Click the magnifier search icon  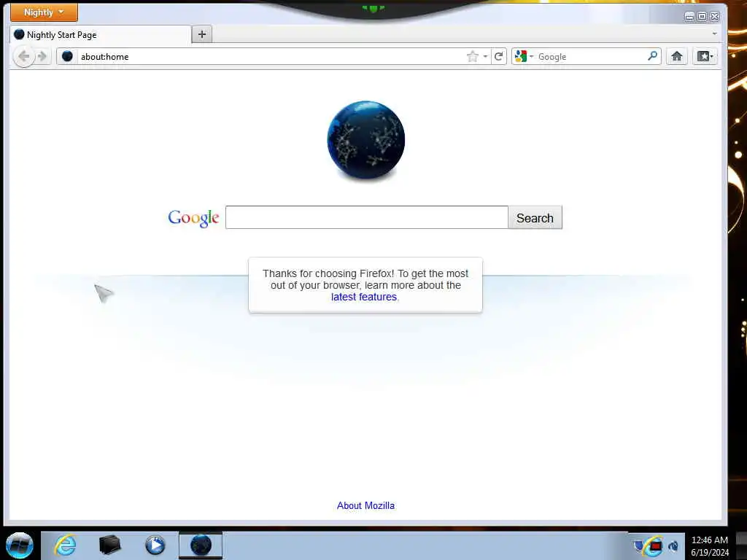pos(653,56)
